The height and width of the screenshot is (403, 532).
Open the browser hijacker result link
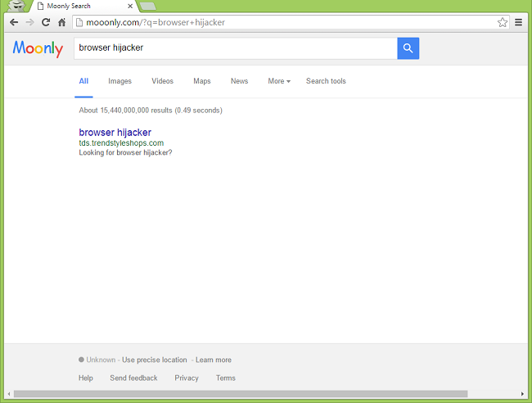(x=115, y=132)
